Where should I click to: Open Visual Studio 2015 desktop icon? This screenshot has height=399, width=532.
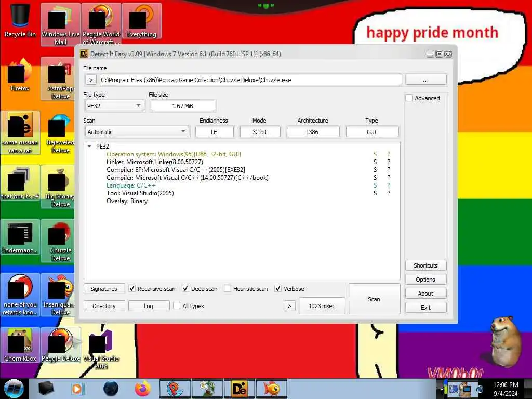click(101, 349)
